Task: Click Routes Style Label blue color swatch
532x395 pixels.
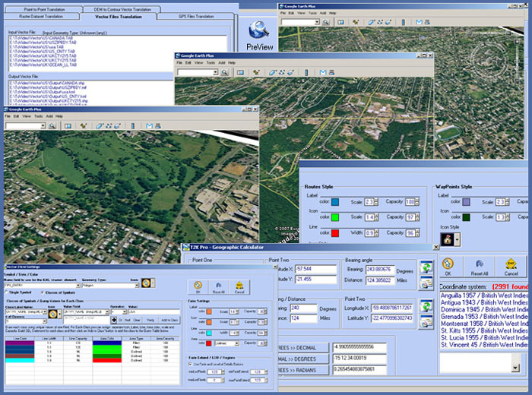Action: pyautogui.click(x=335, y=202)
